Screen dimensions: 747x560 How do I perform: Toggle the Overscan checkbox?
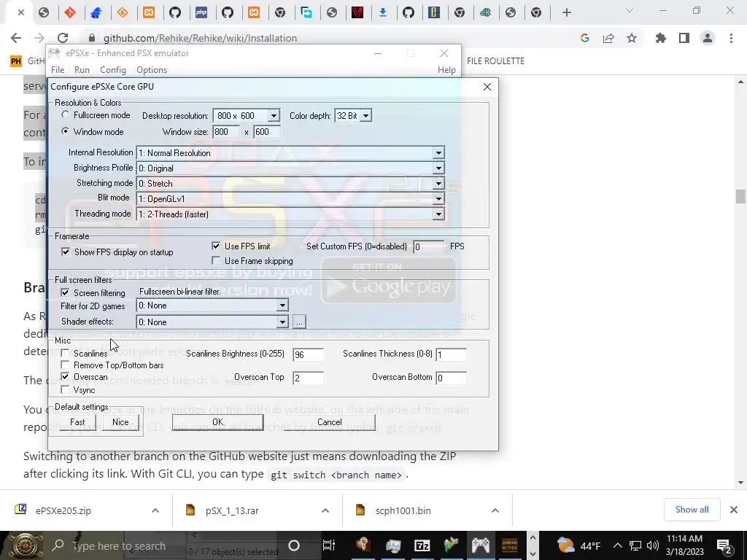pyautogui.click(x=65, y=377)
